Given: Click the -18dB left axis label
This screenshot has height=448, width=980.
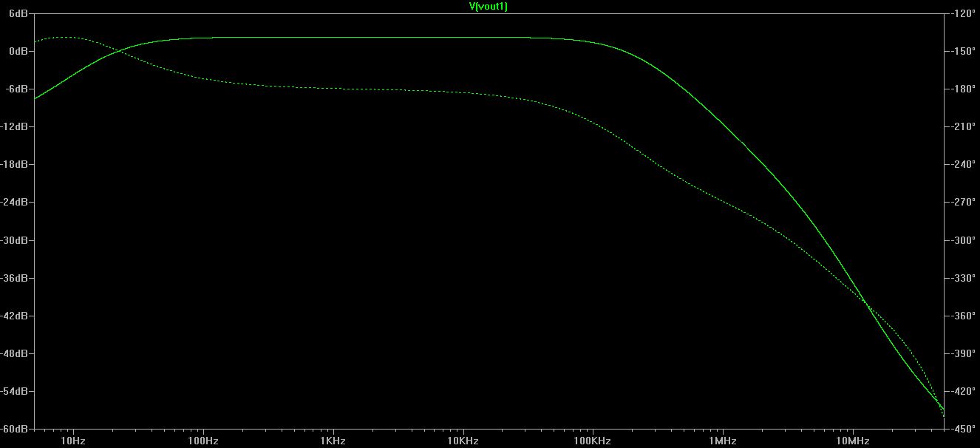Looking at the screenshot, I should click(16, 164).
